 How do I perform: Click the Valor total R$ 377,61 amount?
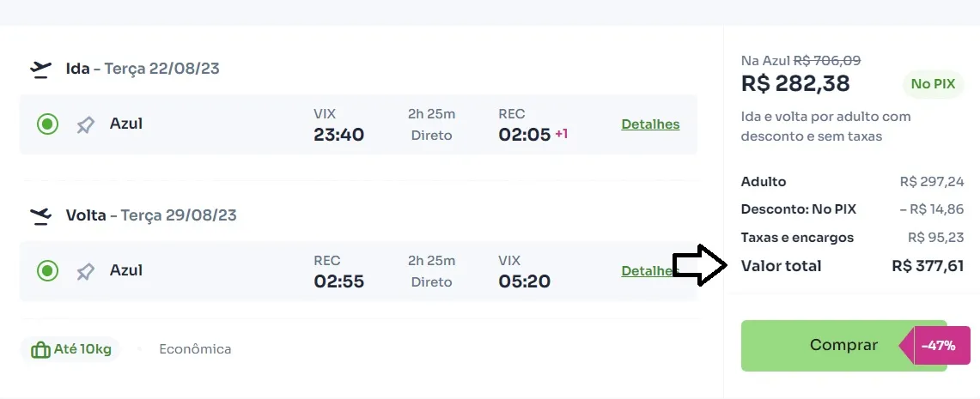tap(928, 266)
